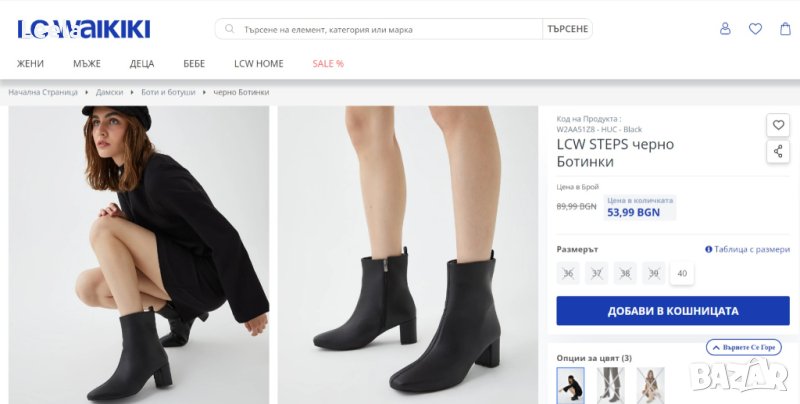
Task: Click the LC Waikiki logo
Action: pyautogui.click(x=82, y=30)
